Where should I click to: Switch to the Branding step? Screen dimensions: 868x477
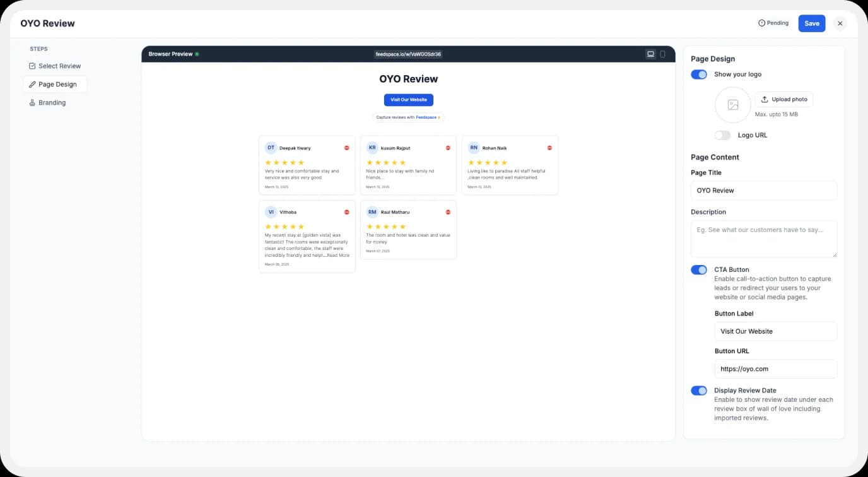coord(53,102)
